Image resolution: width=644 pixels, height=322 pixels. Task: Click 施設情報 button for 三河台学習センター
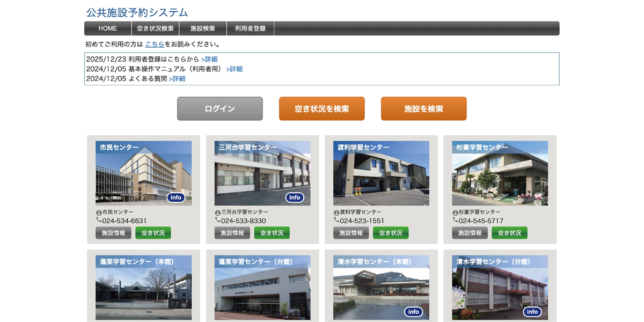point(232,233)
